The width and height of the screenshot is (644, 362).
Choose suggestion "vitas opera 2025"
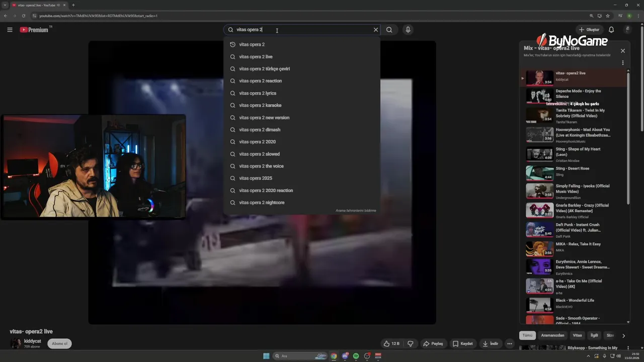(302, 178)
